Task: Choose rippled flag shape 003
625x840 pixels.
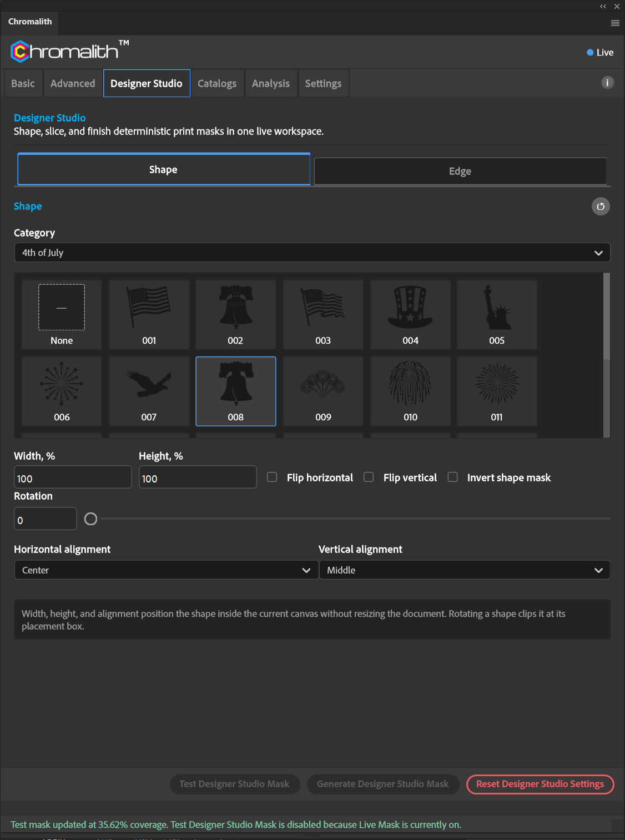Action: click(x=323, y=314)
